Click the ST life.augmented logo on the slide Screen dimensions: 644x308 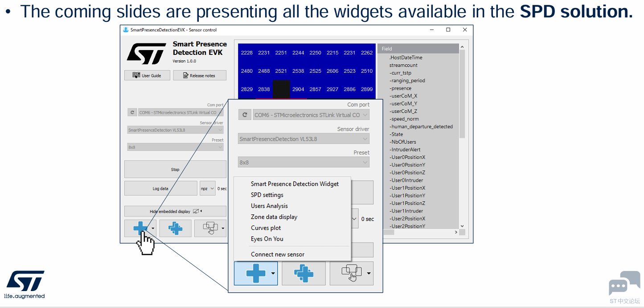(25, 284)
